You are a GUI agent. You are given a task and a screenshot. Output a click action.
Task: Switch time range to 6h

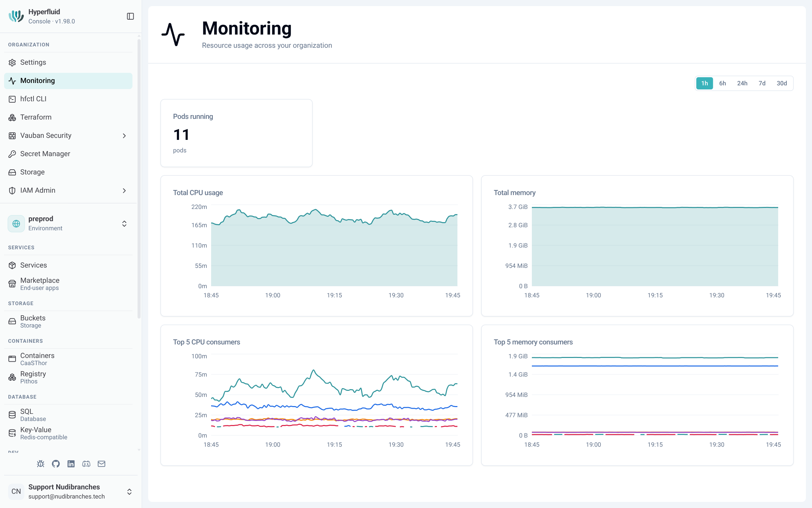click(x=722, y=83)
